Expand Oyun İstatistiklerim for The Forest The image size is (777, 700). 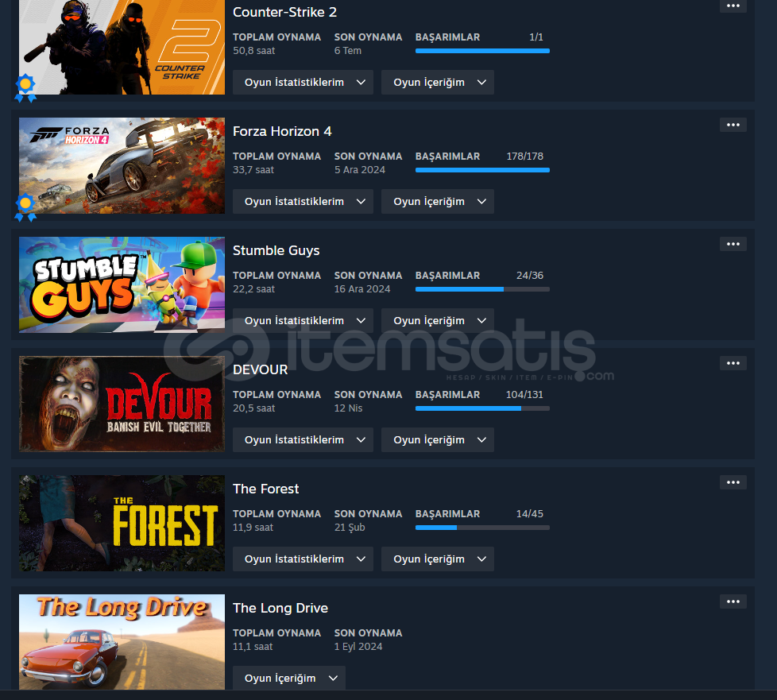pyautogui.click(x=303, y=559)
